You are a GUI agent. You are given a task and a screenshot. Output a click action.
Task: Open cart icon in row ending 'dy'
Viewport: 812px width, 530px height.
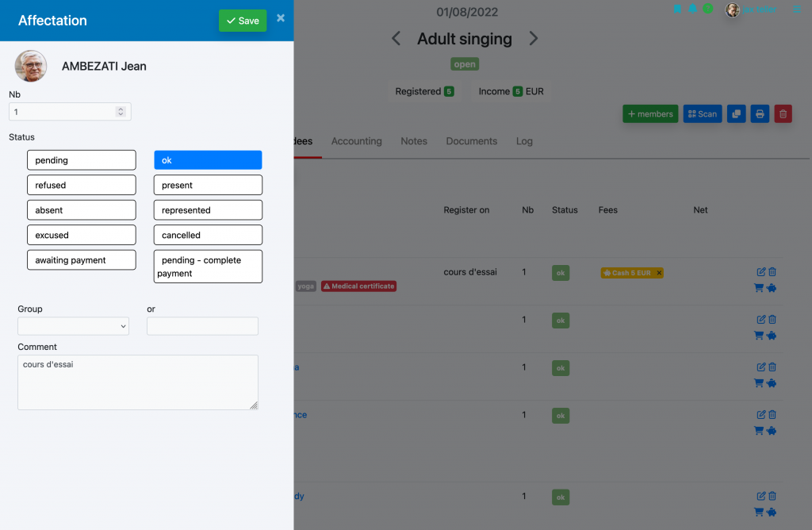pyautogui.click(x=759, y=512)
